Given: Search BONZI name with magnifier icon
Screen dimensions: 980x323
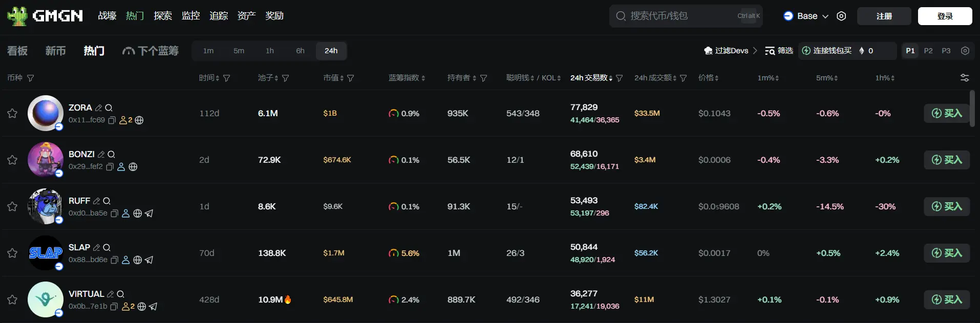Looking at the screenshot, I should coord(111,155).
